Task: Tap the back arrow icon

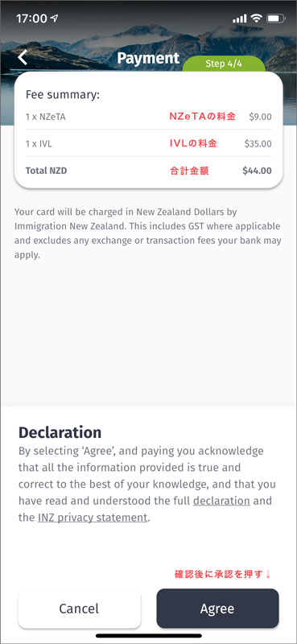Action: click(x=23, y=57)
